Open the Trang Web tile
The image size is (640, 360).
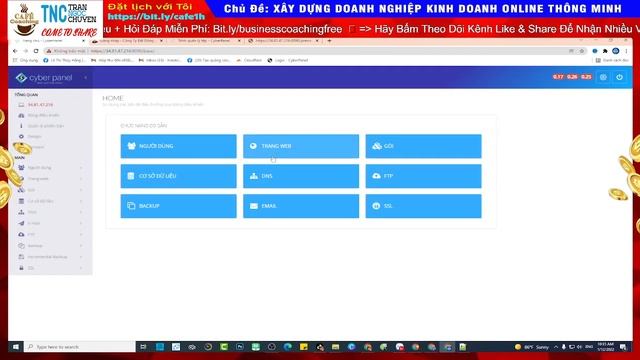(301, 146)
